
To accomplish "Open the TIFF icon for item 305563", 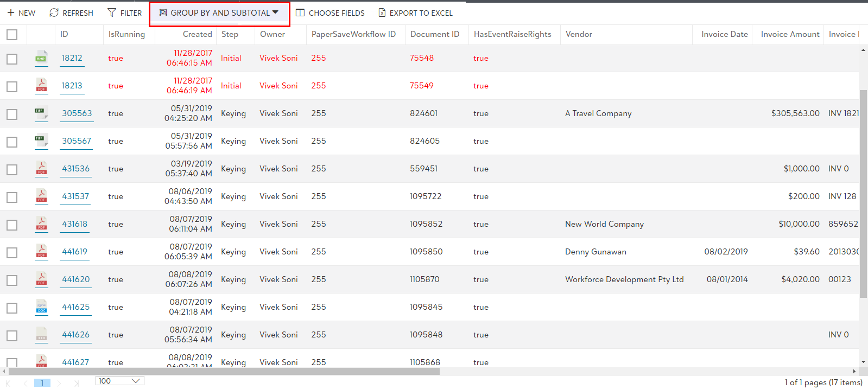I will coord(41,113).
